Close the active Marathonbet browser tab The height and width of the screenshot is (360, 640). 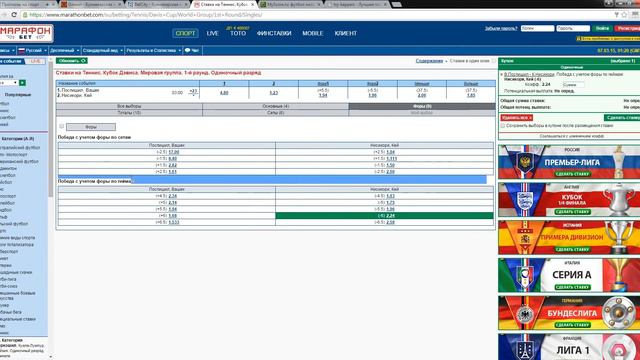click(x=252, y=4)
